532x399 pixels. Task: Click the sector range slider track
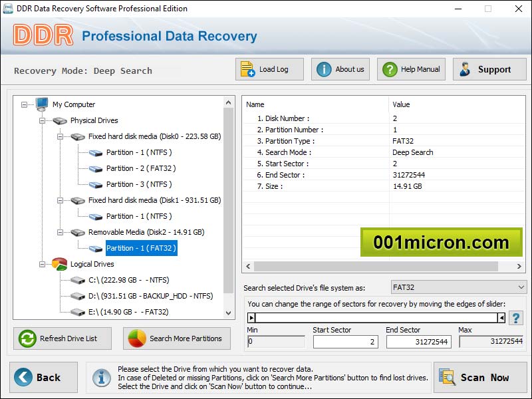pos(376,318)
